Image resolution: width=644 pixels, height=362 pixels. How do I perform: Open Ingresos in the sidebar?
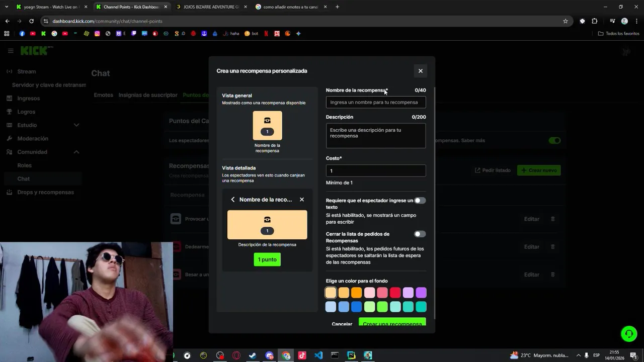tap(28, 99)
